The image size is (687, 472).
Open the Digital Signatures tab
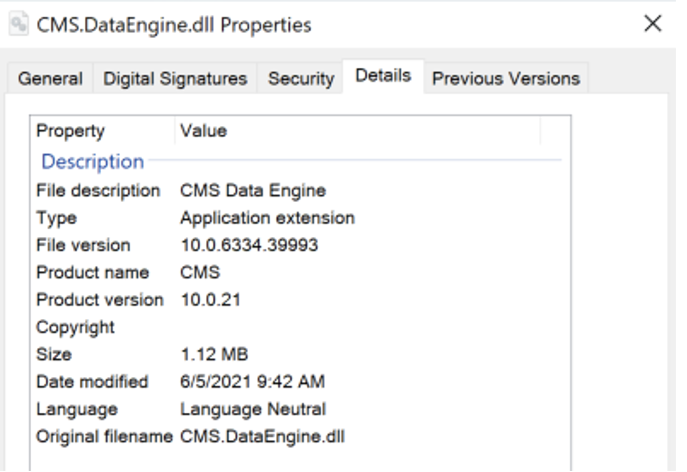pyautogui.click(x=175, y=78)
